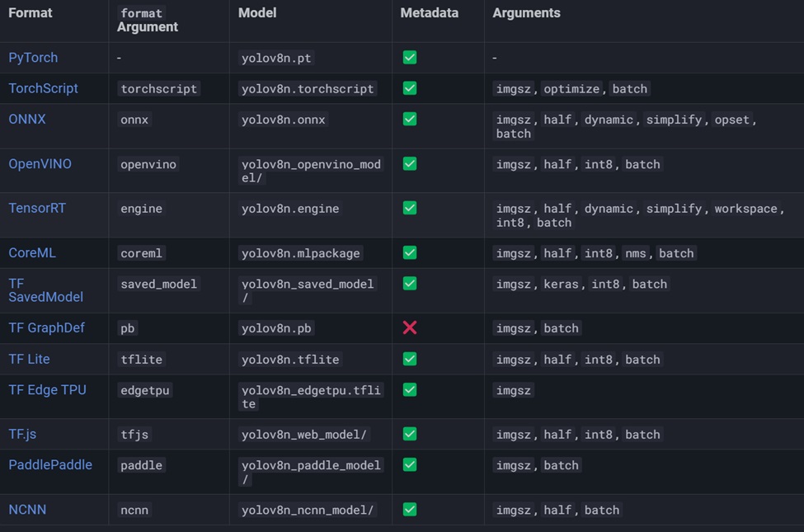Open the CoreML format link
The image size is (804, 532).
32,252
